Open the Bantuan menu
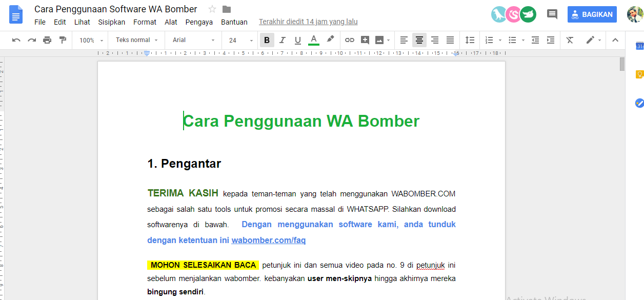 tap(234, 22)
